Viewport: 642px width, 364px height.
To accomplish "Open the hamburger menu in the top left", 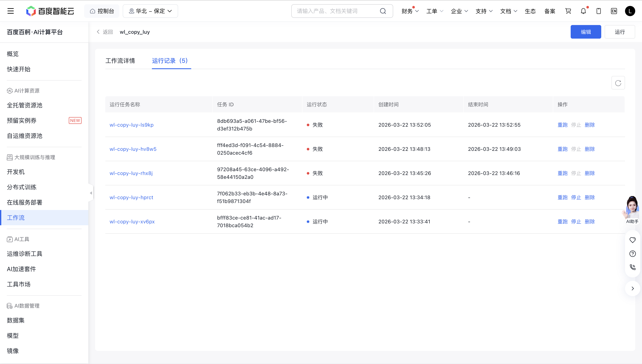I will (10, 11).
